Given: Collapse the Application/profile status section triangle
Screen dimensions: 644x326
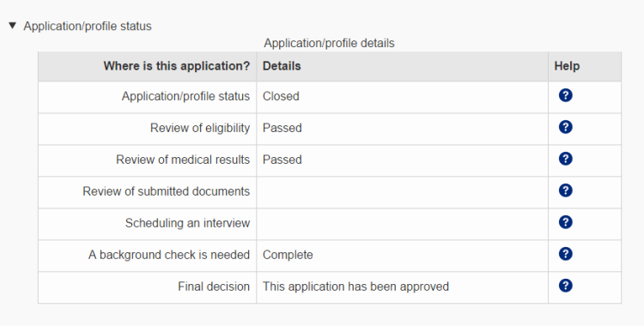Looking at the screenshot, I should tap(12, 26).
